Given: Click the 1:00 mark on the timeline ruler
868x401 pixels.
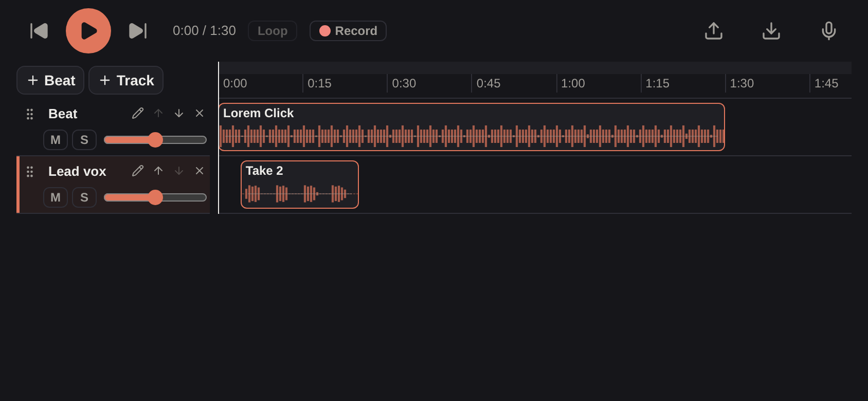Looking at the screenshot, I should 573,83.
